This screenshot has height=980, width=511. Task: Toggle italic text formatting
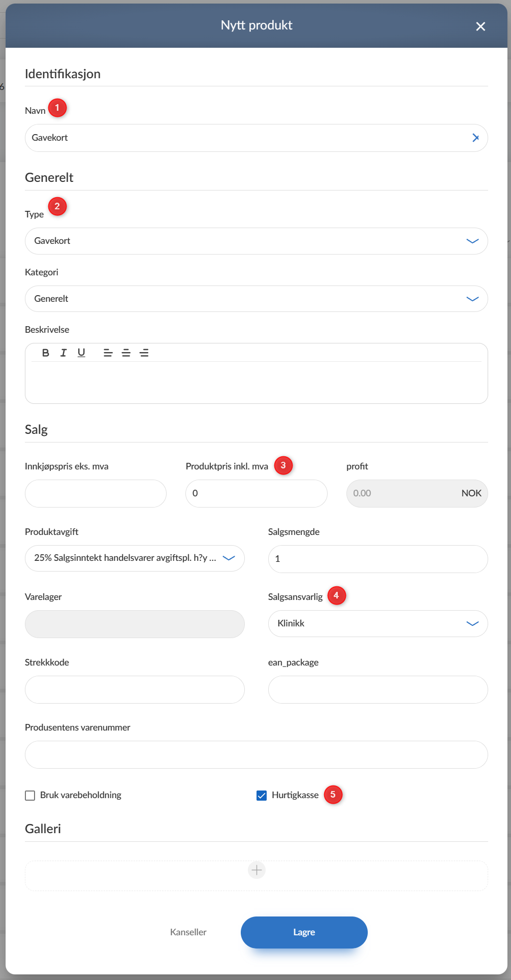(63, 353)
